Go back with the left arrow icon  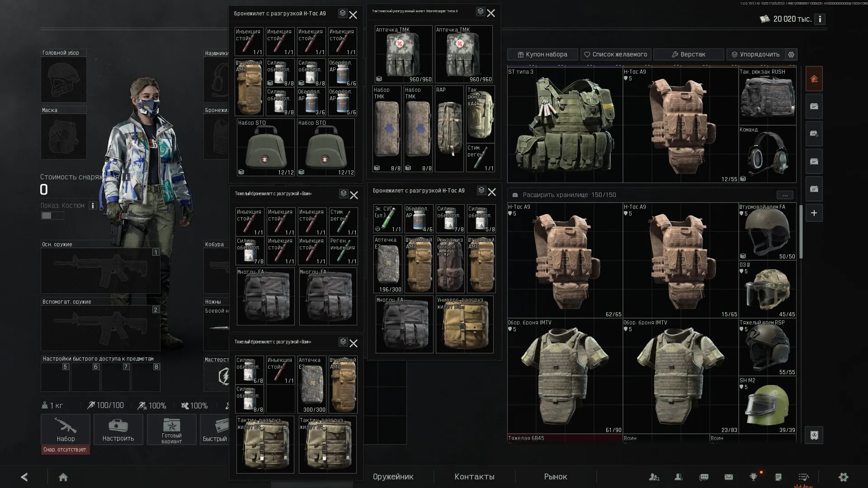coord(24,477)
